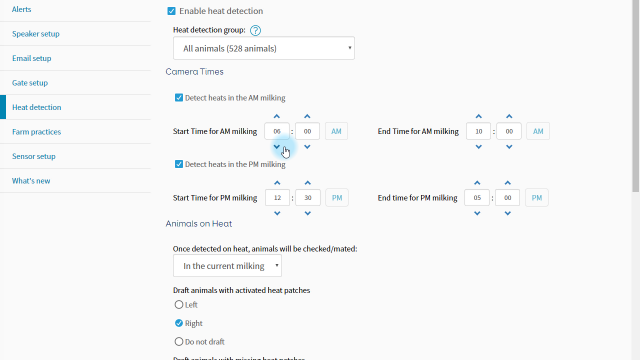Toggle PM button for PM end time
This screenshot has height=360, width=640.
tap(537, 198)
